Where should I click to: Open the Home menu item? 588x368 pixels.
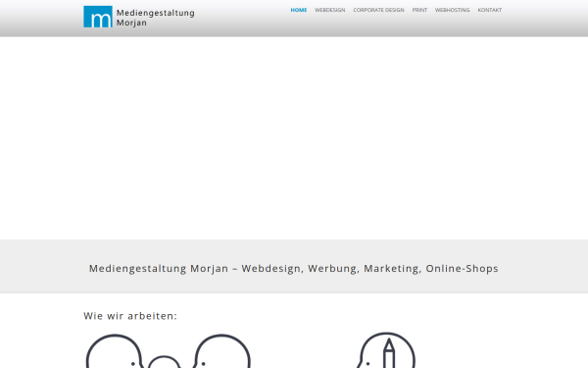tap(299, 10)
